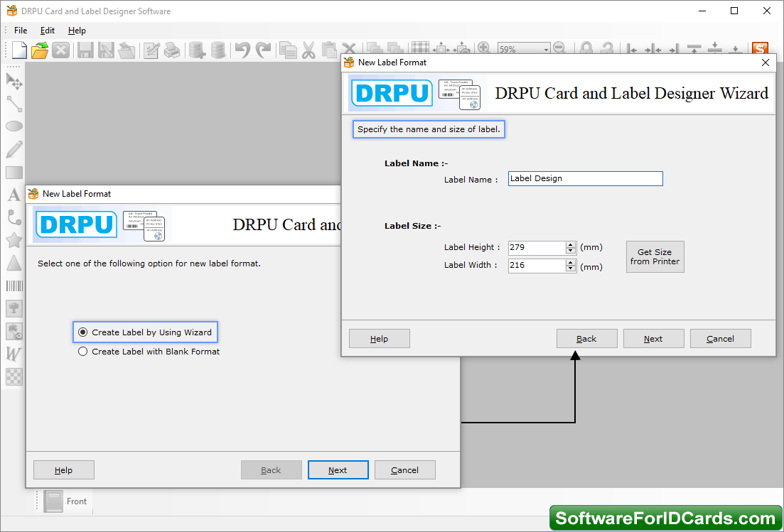The height and width of the screenshot is (532, 784).
Task: Select the Line drawing tool
Action: [x=14, y=104]
